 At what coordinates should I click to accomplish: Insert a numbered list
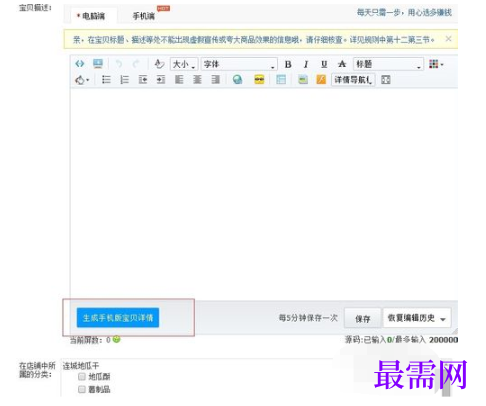point(124,80)
